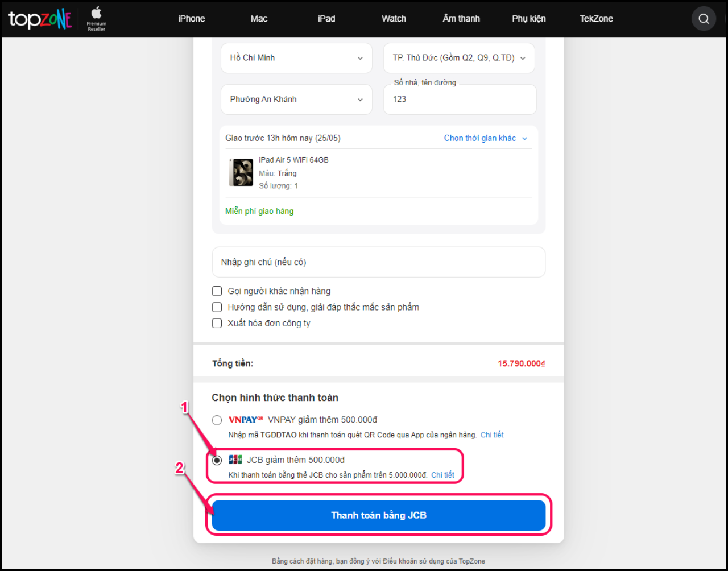The width and height of the screenshot is (728, 571).
Task: Open Chọn thời gian khác delivery time
Action: [x=486, y=138]
